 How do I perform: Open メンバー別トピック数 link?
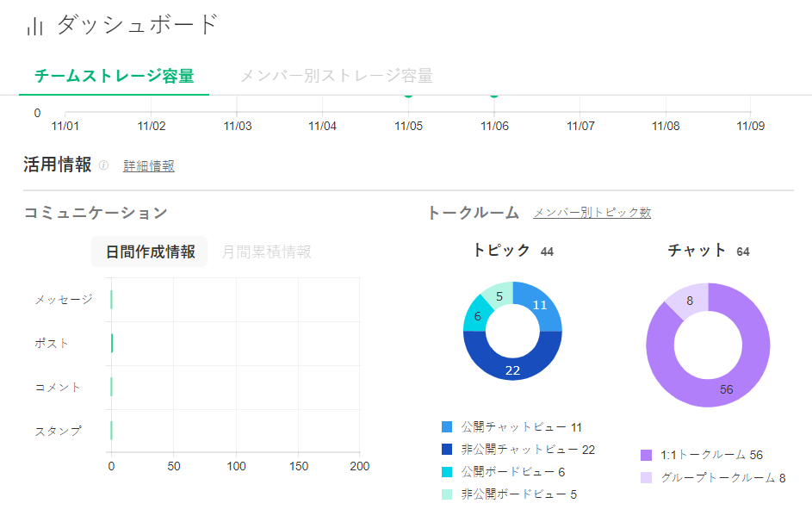pos(592,213)
